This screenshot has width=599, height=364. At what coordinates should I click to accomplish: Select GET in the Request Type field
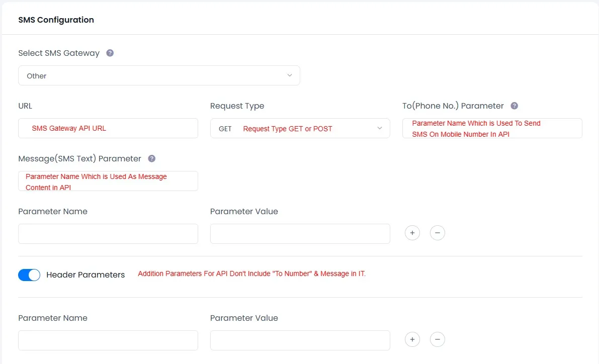(225, 128)
